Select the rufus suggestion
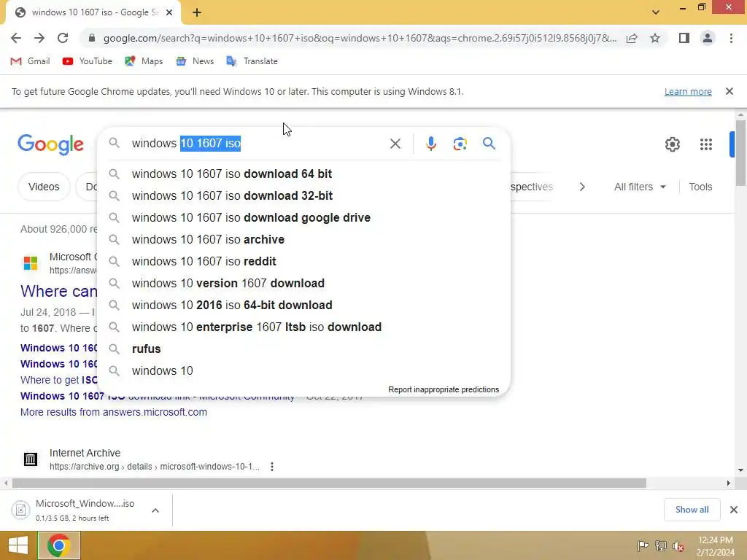The width and height of the screenshot is (747, 560). click(x=304, y=349)
